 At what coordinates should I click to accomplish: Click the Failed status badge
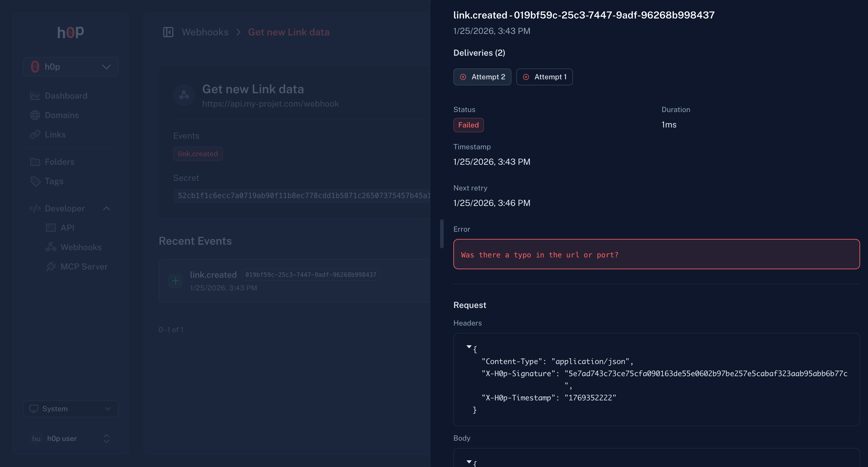(x=469, y=125)
